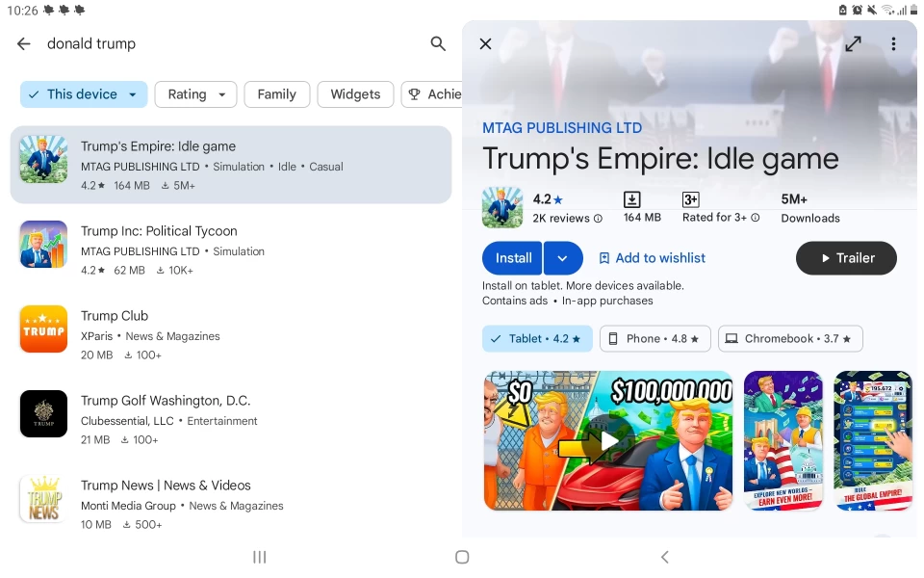Switch to Chromebook ratings tab
Screen dimensions: 924x578
point(789,339)
